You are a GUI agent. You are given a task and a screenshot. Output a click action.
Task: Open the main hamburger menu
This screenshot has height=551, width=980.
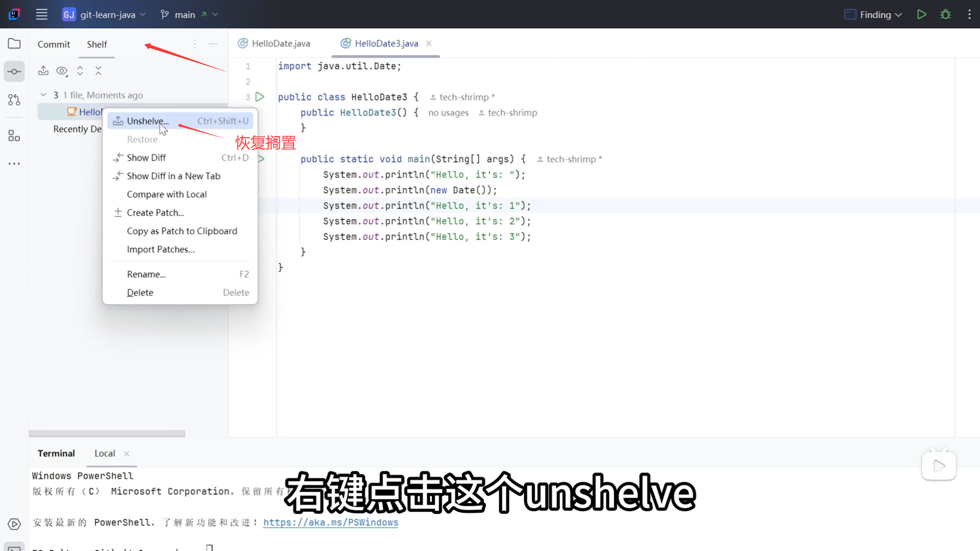click(x=42, y=14)
